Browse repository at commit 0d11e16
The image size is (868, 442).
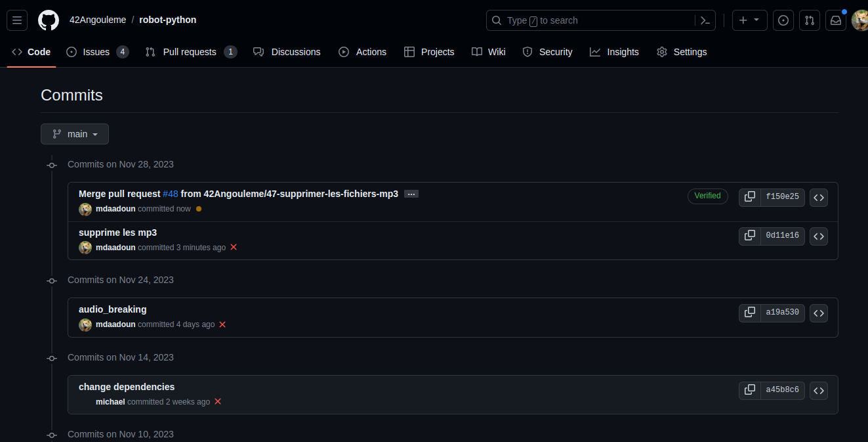[819, 236]
